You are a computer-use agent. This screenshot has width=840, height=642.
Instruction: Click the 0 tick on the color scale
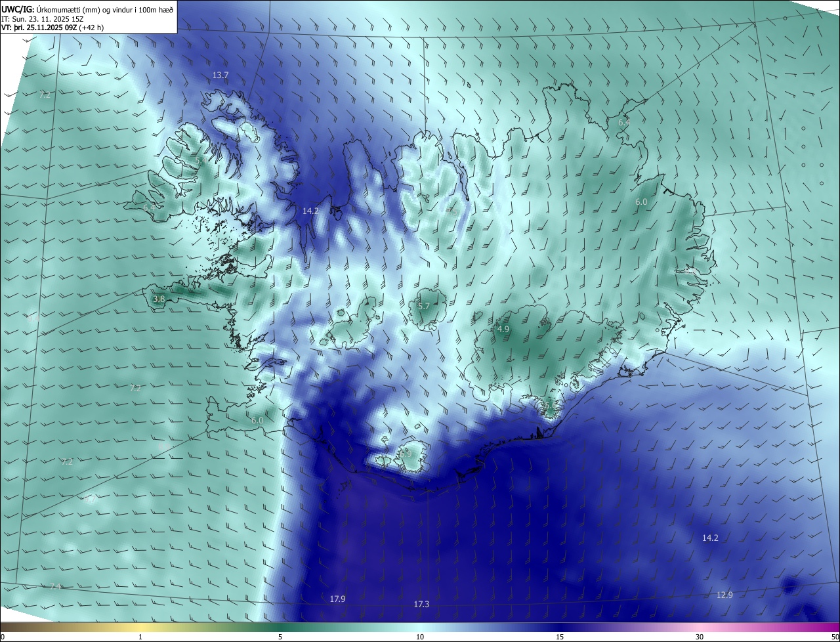[2, 637]
